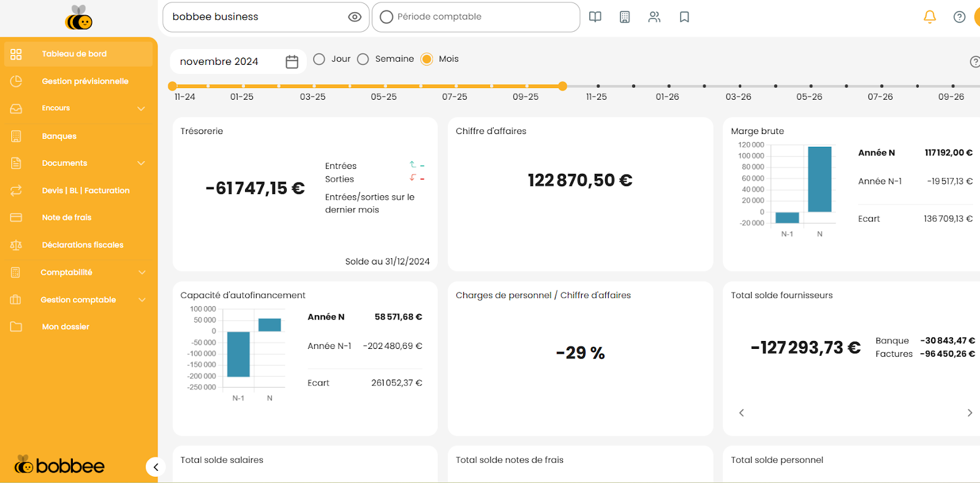Click the help question mark icon
980x483 pixels.
959,17
